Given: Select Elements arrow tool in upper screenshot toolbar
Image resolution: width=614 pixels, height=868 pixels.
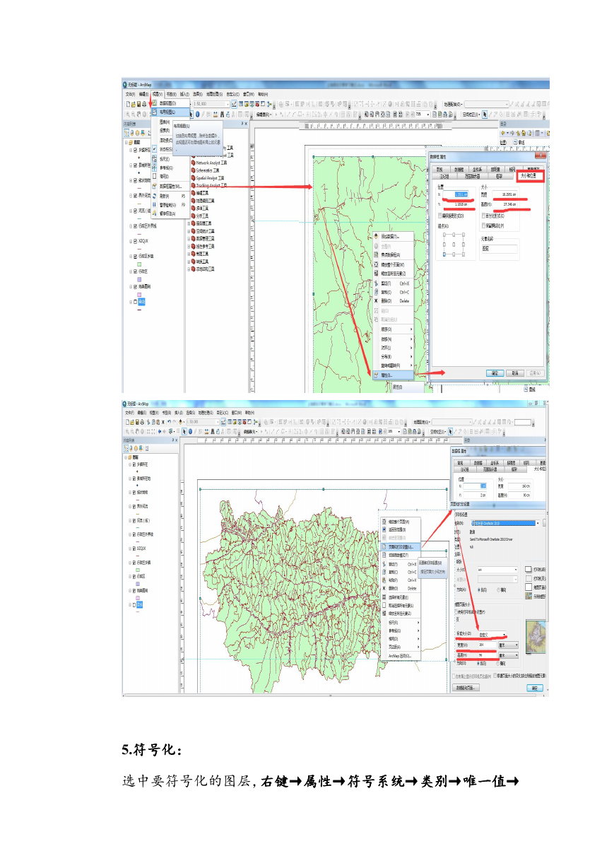Looking at the screenshot, I should point(191,115).
